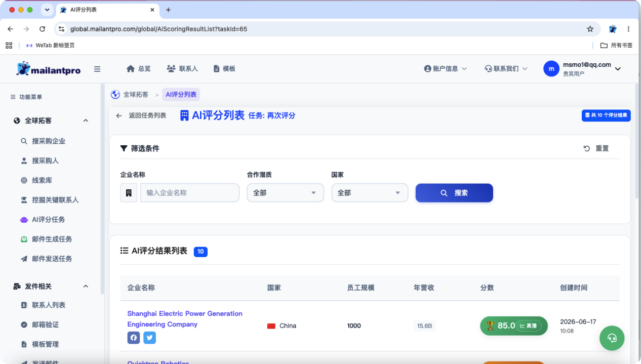The width and height of the screenshot is (641, 364).
Task: Open 模板管理 in sidebar
Action: tap(39, 344)
